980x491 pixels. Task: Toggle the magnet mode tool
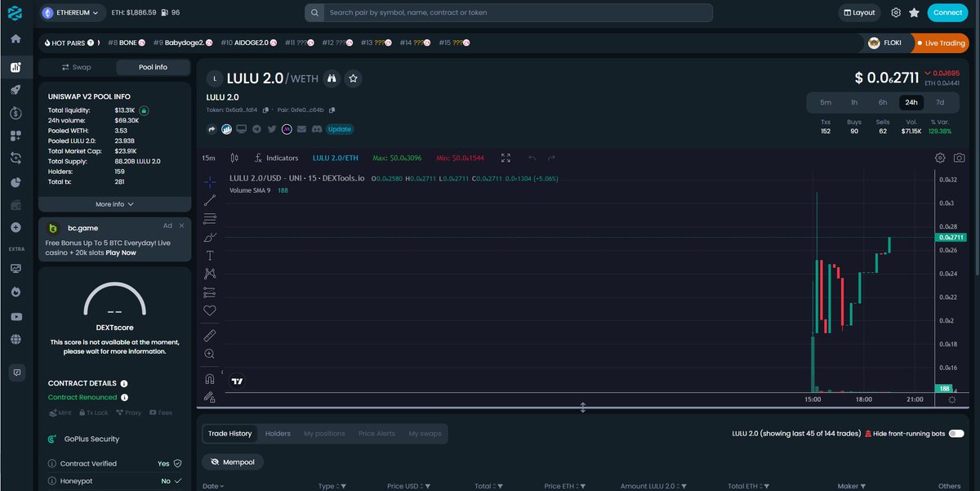tap(210, 379)
